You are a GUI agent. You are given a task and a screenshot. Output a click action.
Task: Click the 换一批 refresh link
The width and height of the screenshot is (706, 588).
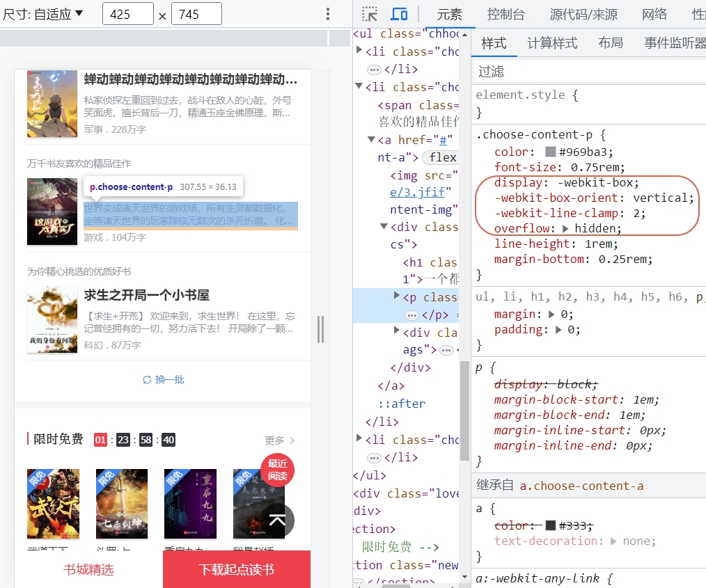(163, 380)
